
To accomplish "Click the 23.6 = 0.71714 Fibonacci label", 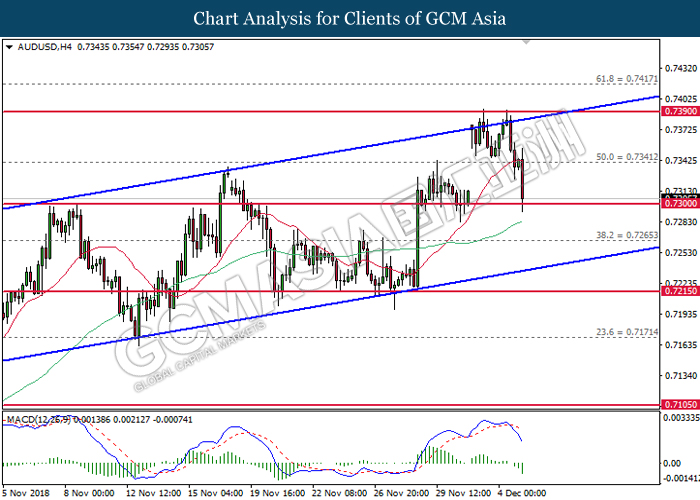I will tap(625, 329).
